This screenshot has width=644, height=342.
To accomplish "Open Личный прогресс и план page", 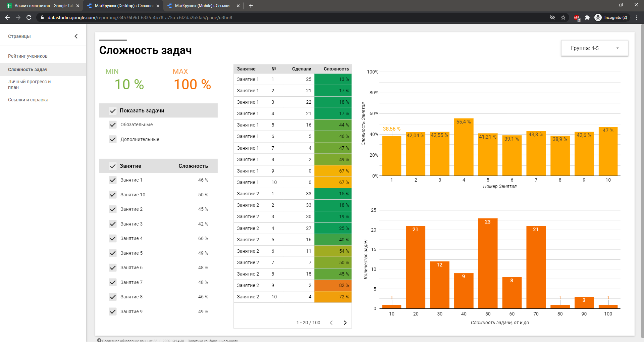I will [30, 84].
